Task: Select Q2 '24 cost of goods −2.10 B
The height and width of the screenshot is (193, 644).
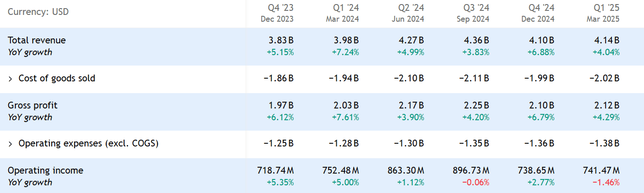Action: pos(409,78)
